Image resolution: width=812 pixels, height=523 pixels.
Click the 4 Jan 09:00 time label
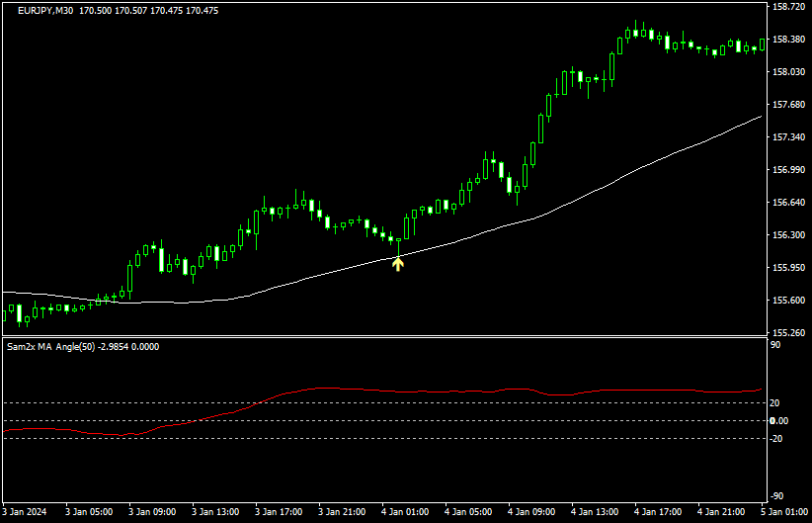(533, 512)
